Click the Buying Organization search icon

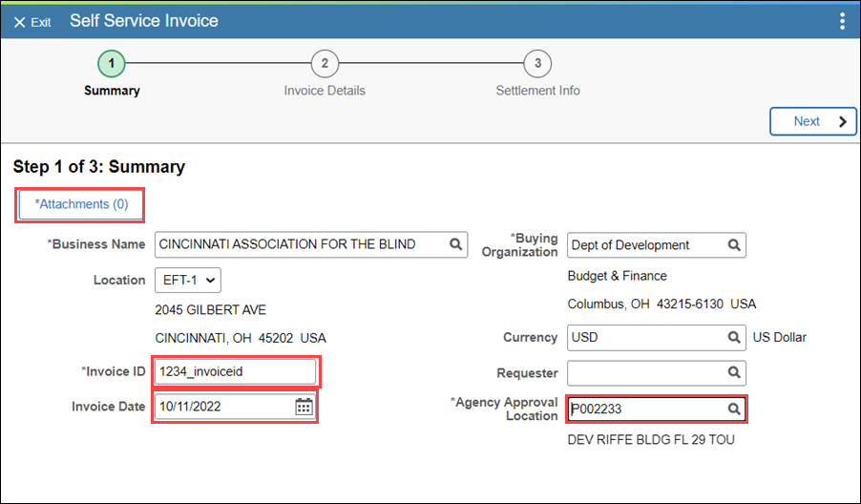(734, 245)
